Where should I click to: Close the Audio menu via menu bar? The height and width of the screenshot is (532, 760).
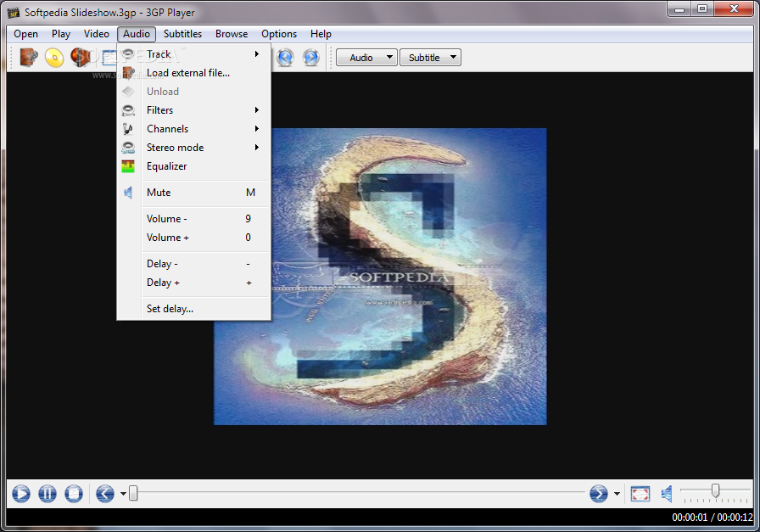tap(137, 34)
